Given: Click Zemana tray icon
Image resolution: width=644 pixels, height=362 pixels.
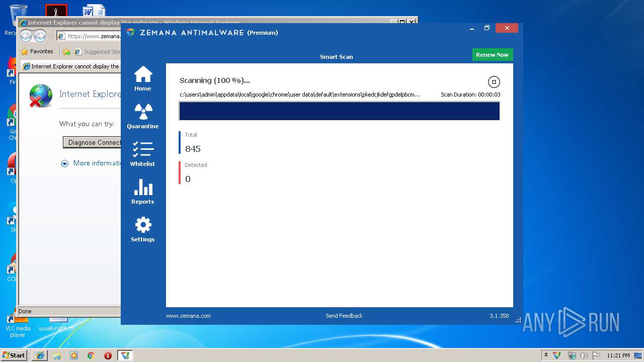Looking at the screenshot, I should [x=557, y=355].
